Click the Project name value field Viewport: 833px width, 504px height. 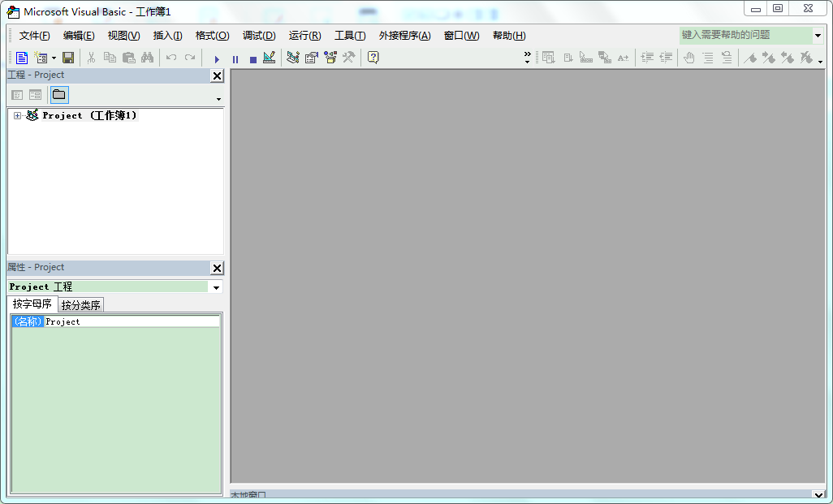pos(132,321)
